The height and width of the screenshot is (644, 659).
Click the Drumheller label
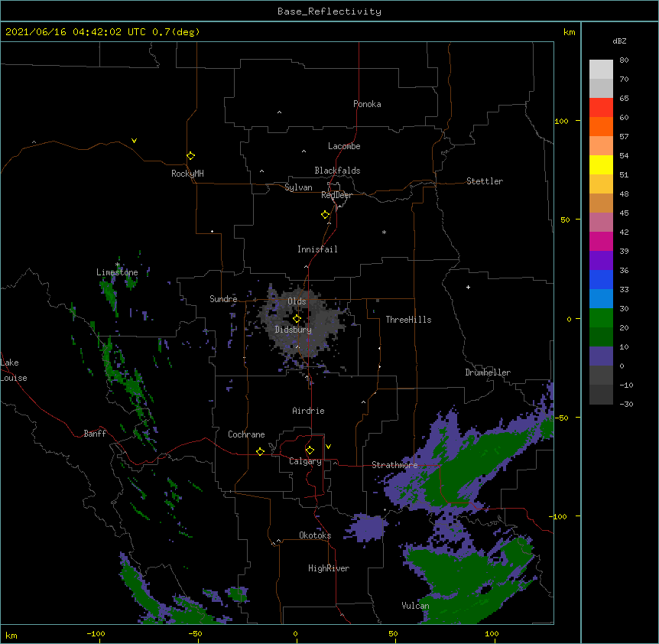tap(488, 372)
